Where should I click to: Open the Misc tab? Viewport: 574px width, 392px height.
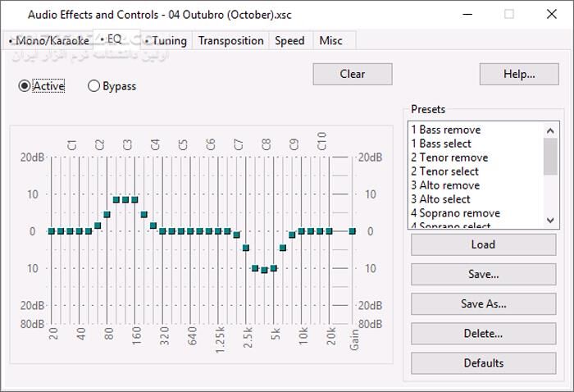(330, 40)
